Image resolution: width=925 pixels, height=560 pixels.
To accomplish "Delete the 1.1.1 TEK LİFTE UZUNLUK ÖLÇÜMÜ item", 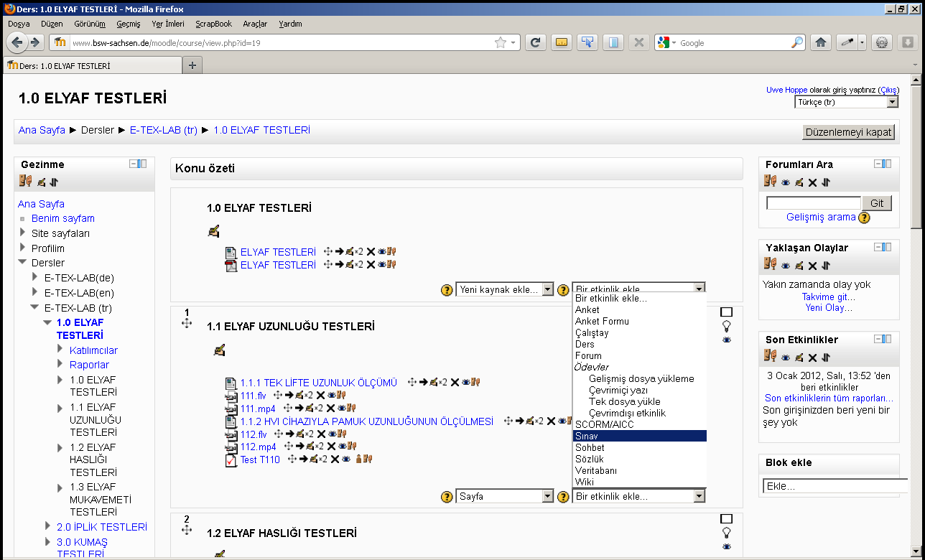I will 455,382.
